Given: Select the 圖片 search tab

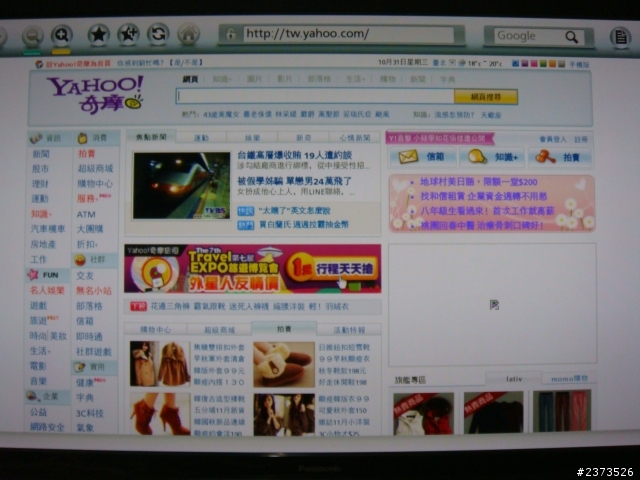Looking at the screenshot, I should (254, 79).
